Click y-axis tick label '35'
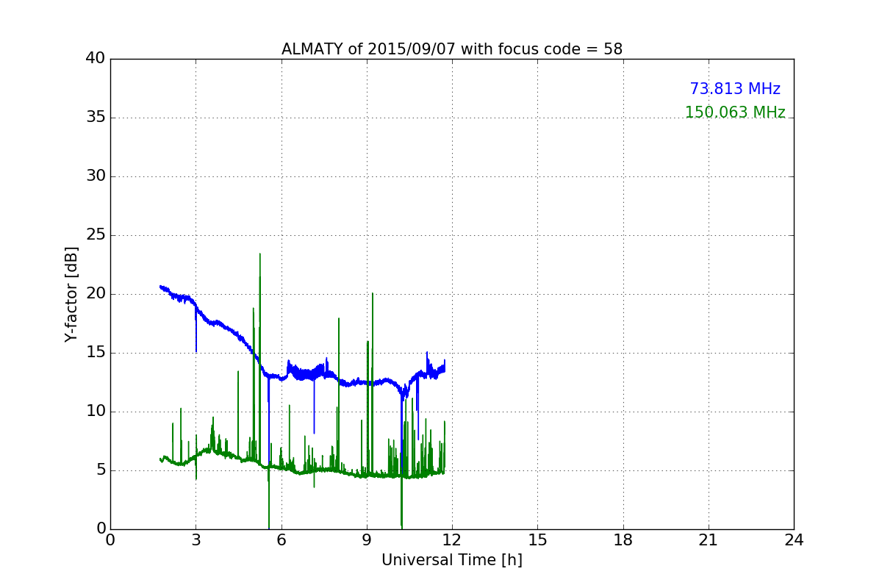 [x=96, y=118]
